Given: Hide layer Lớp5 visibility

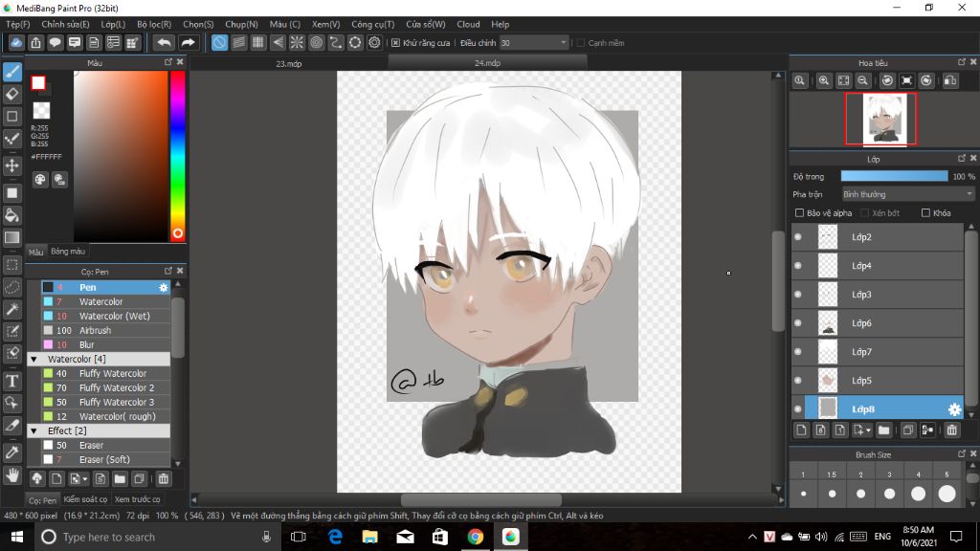Looking at the screenshot, I should click(798, 381).
